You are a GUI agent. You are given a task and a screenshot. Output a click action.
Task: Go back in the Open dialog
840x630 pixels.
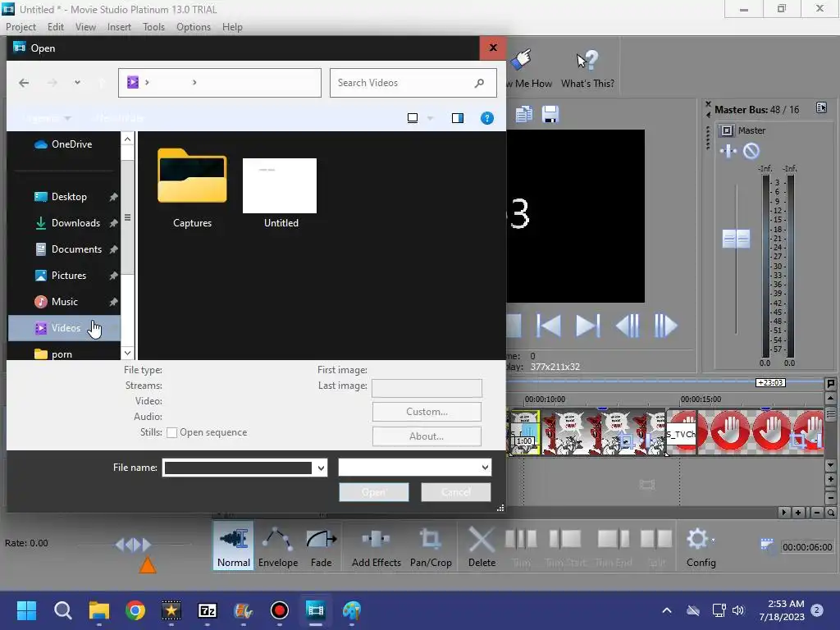24,83
